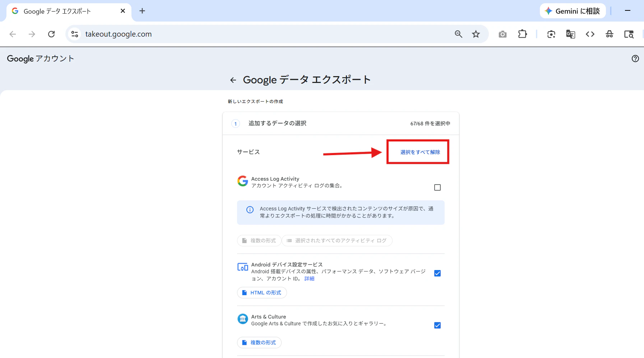This screenshot has width=644, height=358.
Task: Click disabled 複数の形式 button under Access Log Activity
Action: (259, 241)
